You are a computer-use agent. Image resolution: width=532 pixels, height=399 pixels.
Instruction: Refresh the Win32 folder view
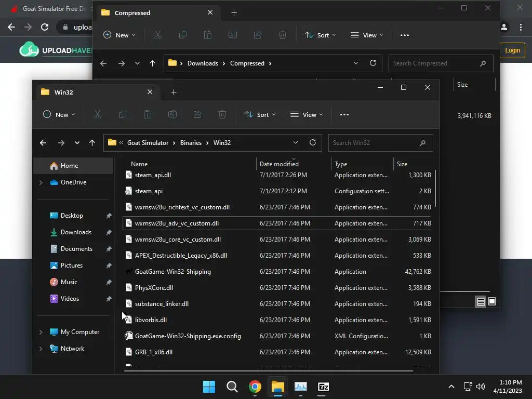[x=312, y=142]
